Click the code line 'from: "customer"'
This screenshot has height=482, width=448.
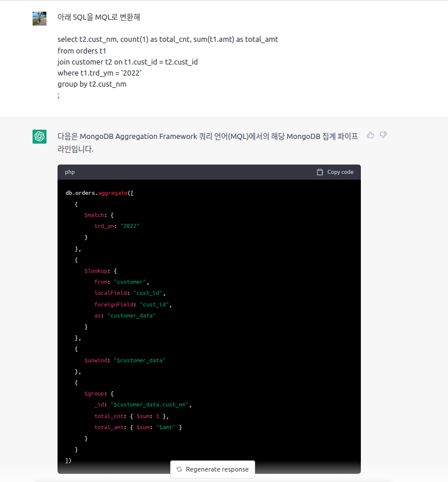pyautogui.click(x=121, y=282)
